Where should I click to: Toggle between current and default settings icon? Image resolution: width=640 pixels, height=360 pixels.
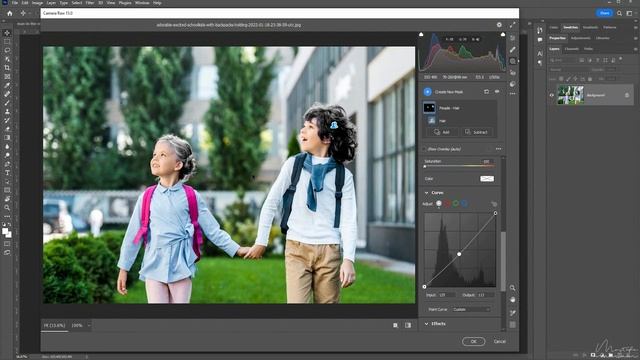[408, 325]
